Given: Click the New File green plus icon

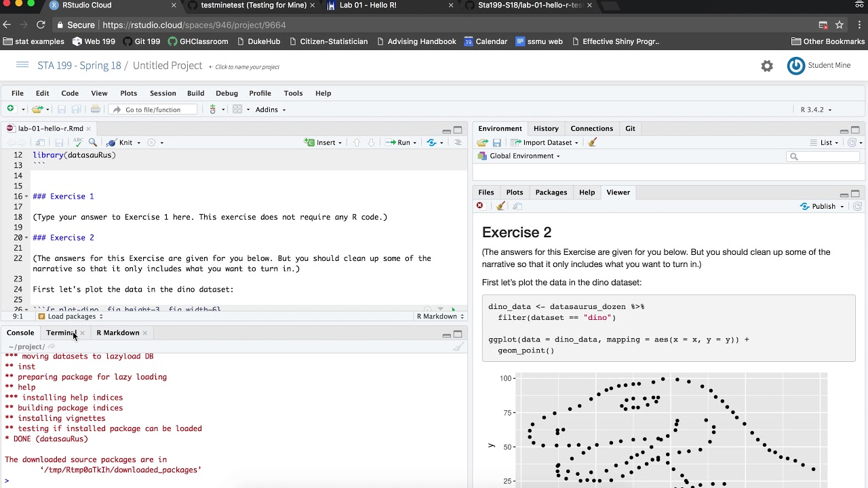Looking at the screenshot, I should click(10, 109).
